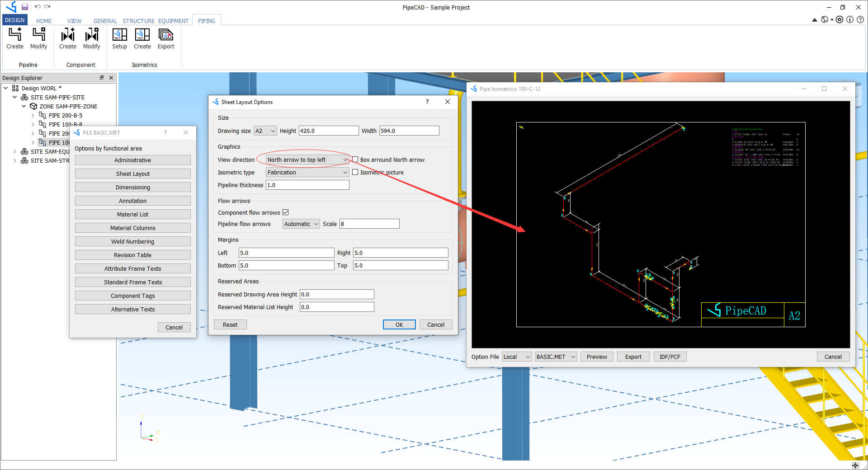Image resolution: width=868 pixels, height=470 pixels.
Task: Select PIPE 100-B-8 tree item
Action: 66,124
